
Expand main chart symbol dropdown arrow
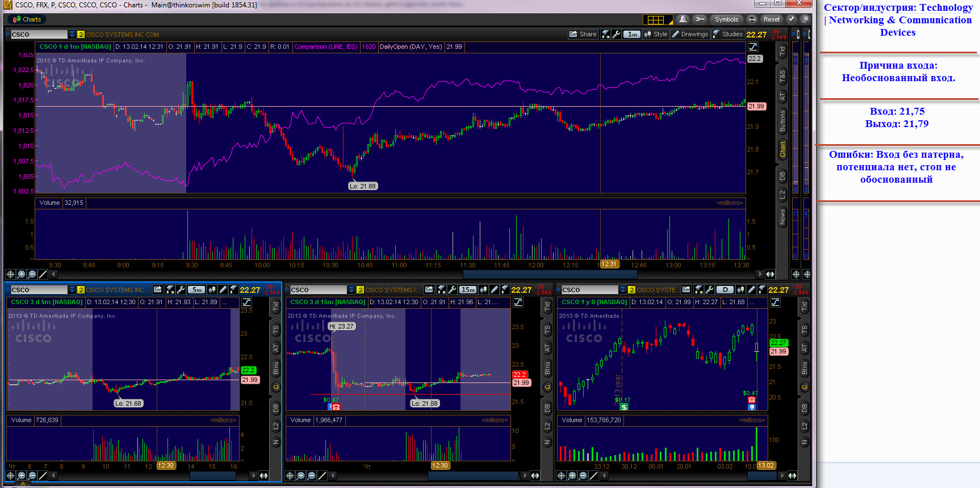[x=72, y=35]
